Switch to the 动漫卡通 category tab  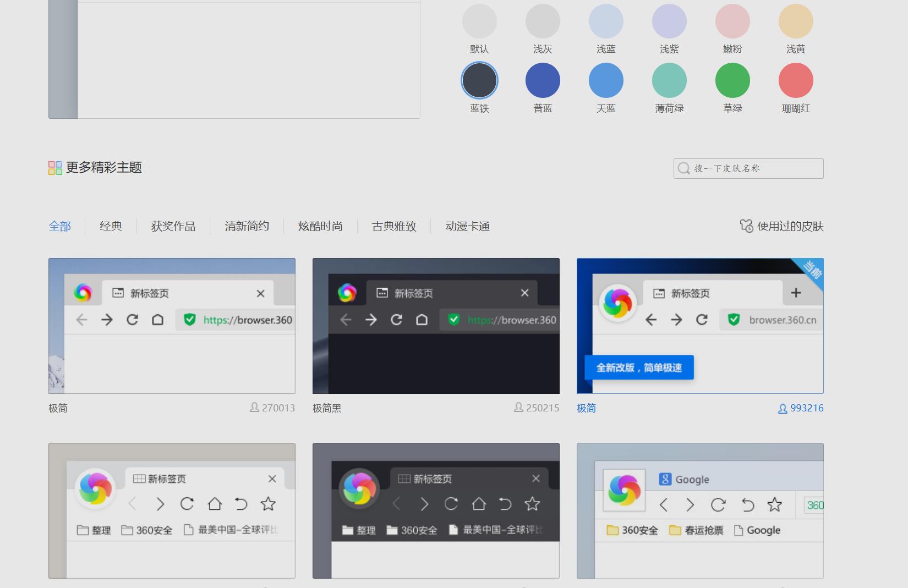click(468, 226)
